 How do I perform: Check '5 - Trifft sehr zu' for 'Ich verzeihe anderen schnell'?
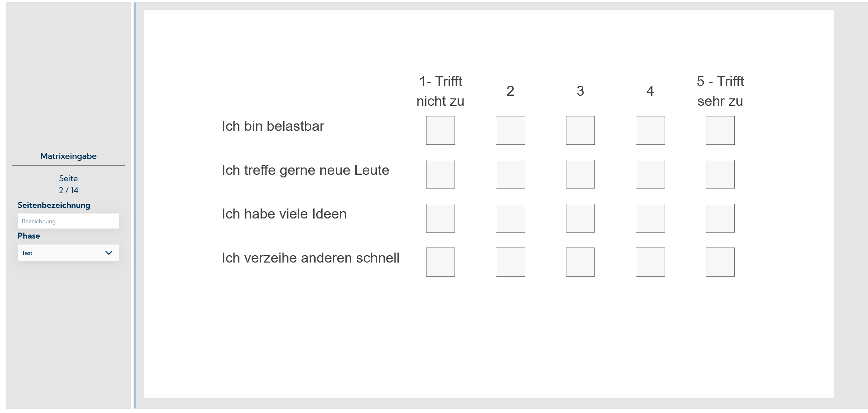[720, 262]
